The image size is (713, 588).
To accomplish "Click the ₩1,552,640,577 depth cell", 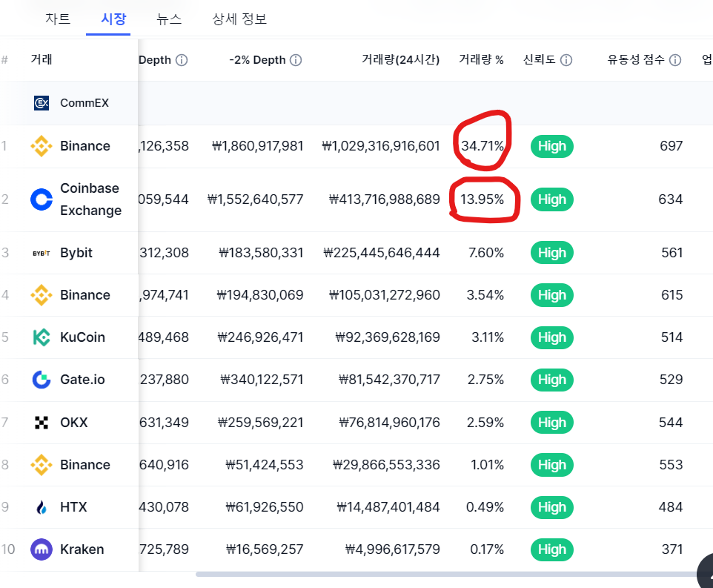I will pyautogui.click(x=256, y=199).
